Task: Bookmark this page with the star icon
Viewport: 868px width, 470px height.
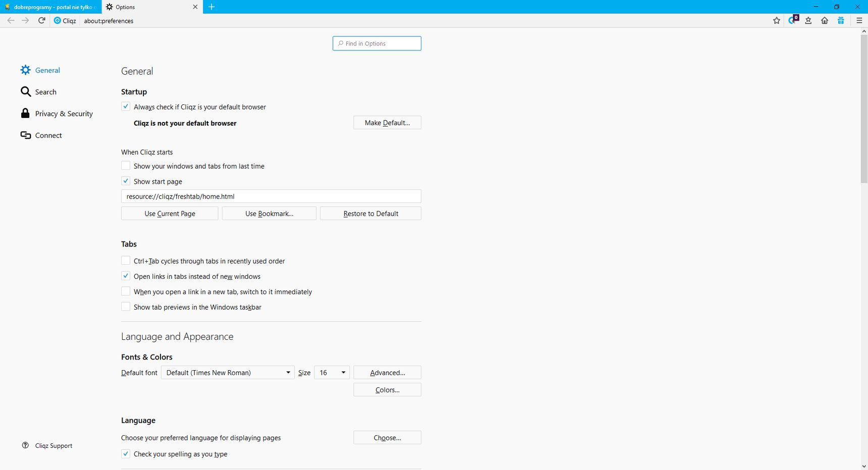Action: click(777, 21)
